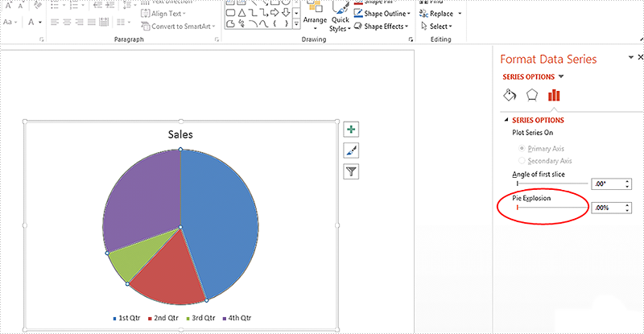Select the Sales chart title

(180, 134)
